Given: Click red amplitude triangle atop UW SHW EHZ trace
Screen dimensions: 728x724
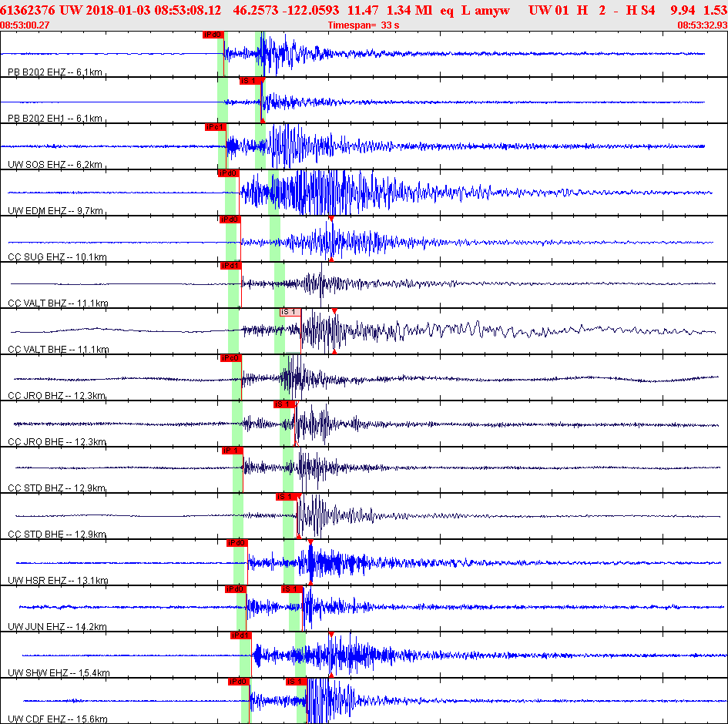Looking at the screenshot, I should point(330,634).
